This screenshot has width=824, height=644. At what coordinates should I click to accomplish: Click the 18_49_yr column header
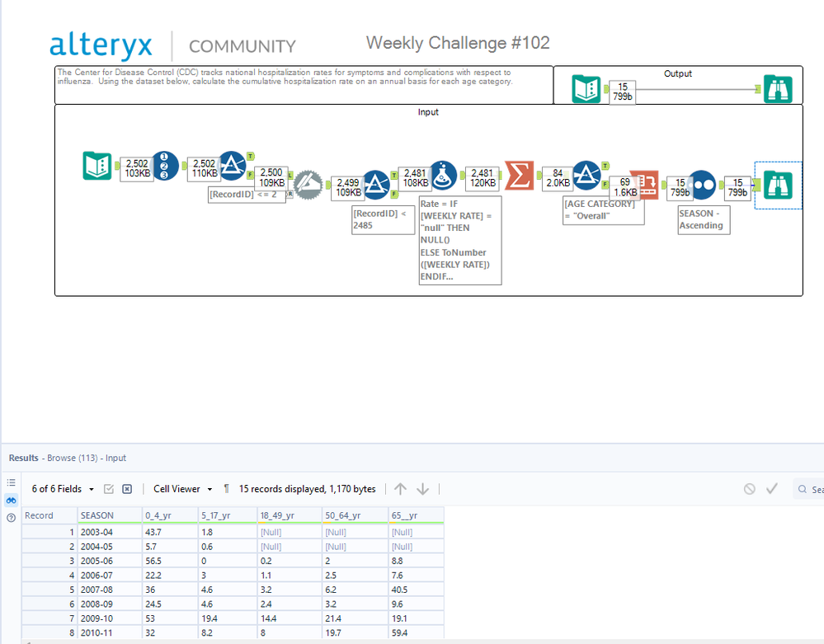290,515
